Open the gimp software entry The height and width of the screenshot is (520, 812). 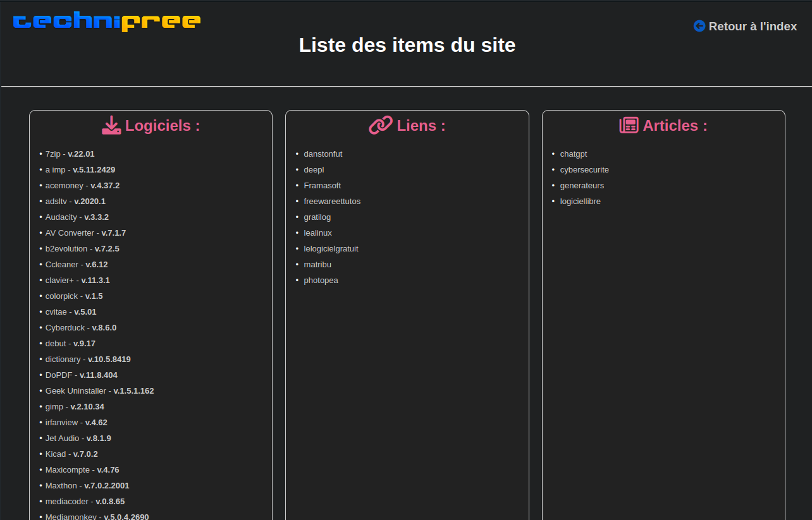coord(54,407)
